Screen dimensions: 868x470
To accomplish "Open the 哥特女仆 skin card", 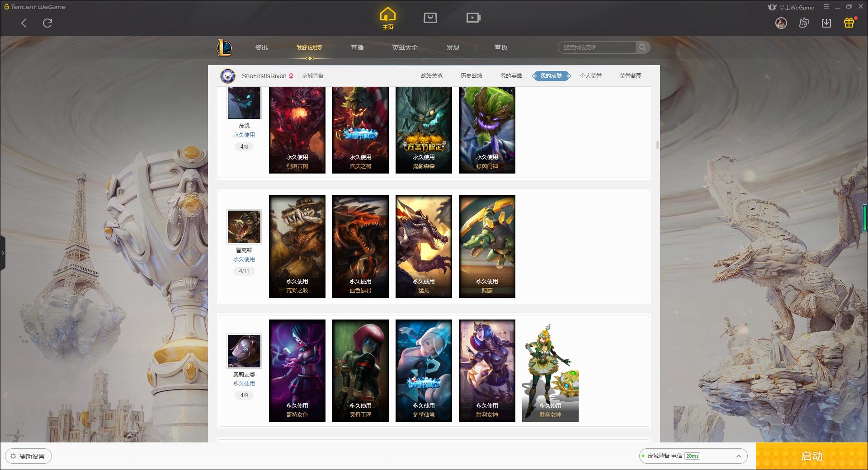I will pos(297,371).
